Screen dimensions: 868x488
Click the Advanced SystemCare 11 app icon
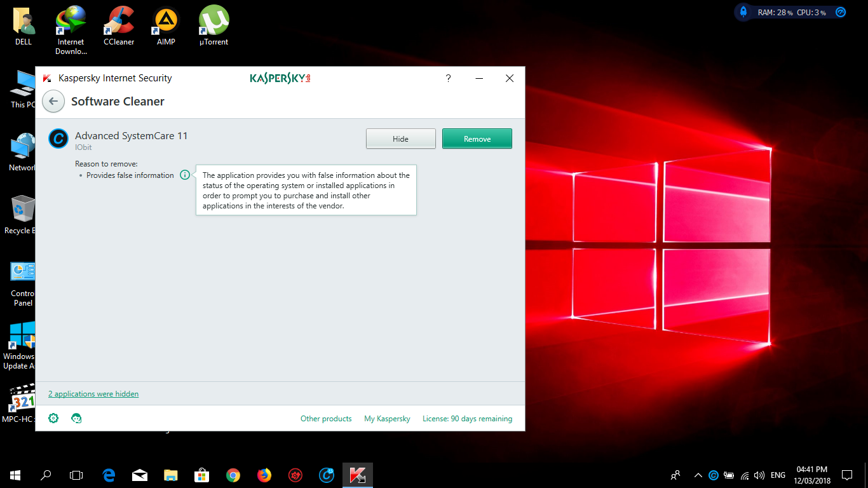(58, 139)
